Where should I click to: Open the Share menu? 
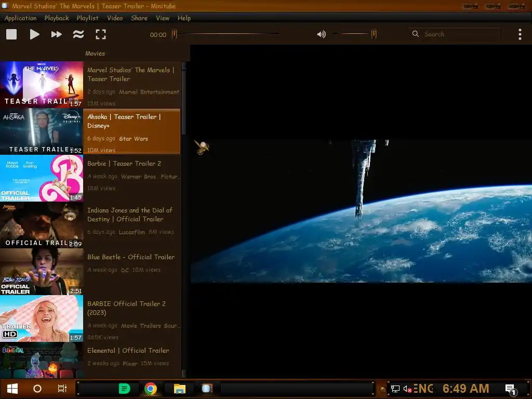pos(139,18)
